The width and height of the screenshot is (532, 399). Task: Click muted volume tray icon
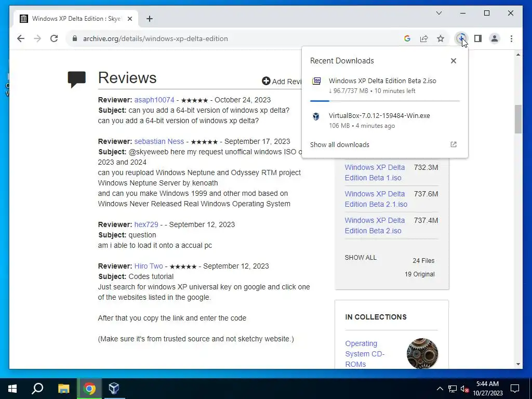tap(464, 389)
